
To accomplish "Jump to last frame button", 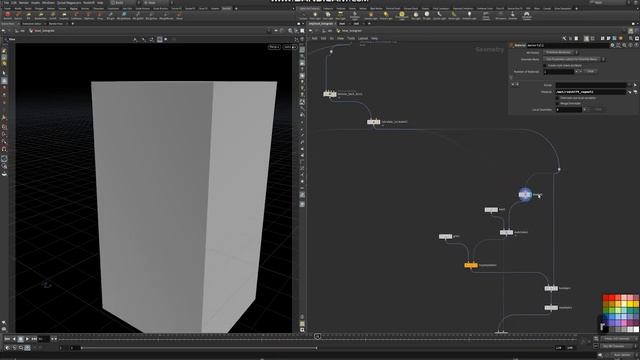I will [x=34, y=339].
